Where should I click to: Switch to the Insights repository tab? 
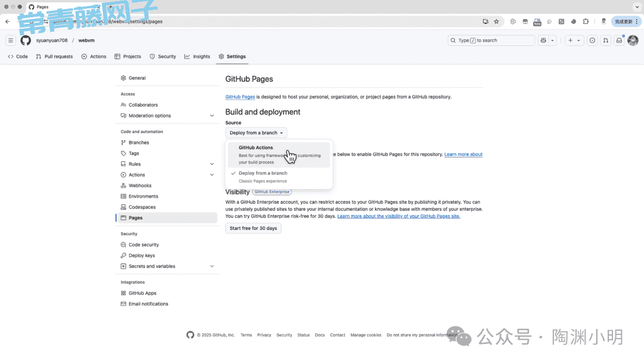click(x=197, y=57)
